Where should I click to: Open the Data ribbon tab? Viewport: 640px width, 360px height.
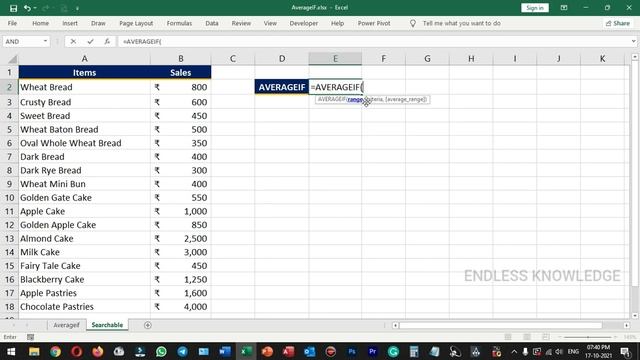(x=212, y=23)
